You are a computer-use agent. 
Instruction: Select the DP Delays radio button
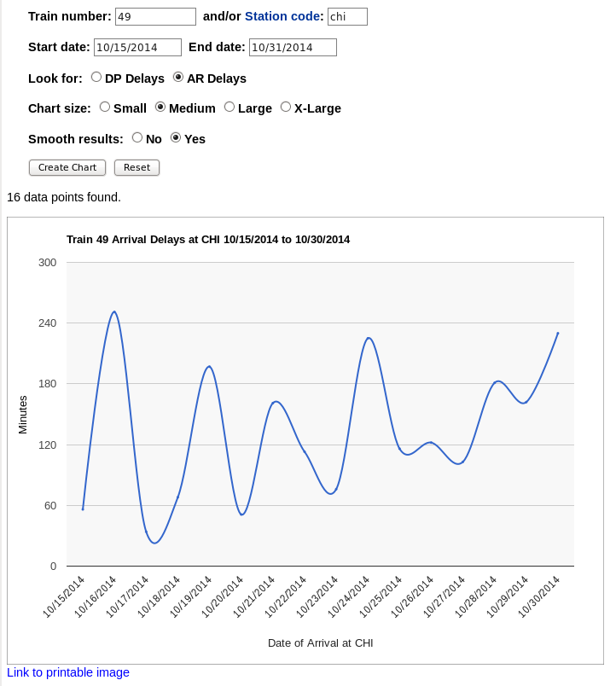(96, 78)
